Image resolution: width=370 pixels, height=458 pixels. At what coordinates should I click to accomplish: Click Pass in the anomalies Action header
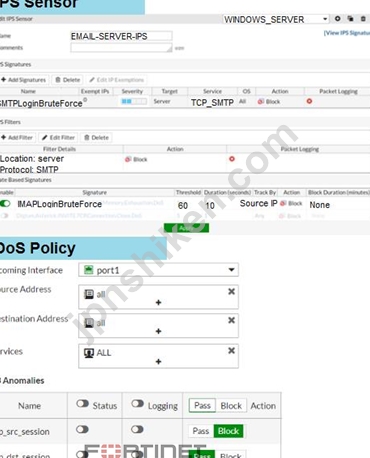pyautogui.click(x=202, y=406)
